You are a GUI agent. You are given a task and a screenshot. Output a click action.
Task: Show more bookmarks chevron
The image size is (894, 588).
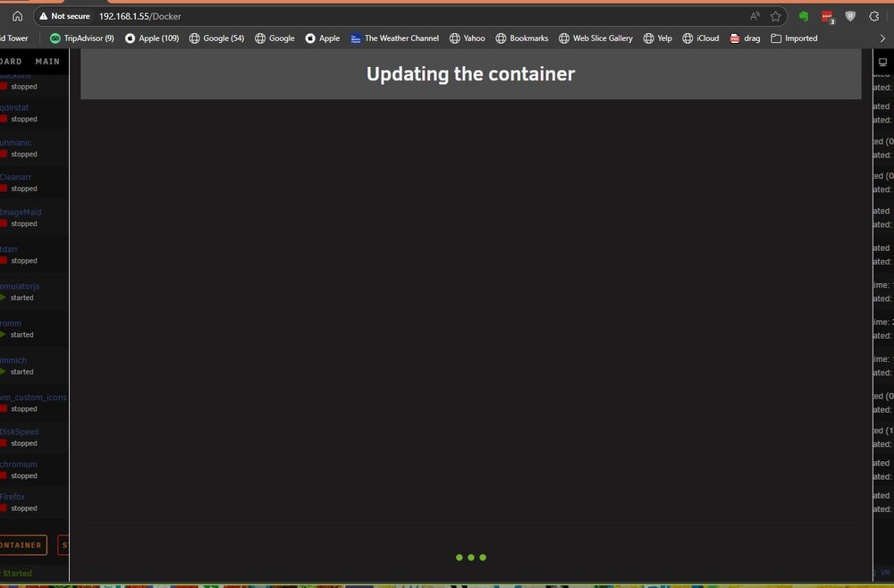(882, 38)
